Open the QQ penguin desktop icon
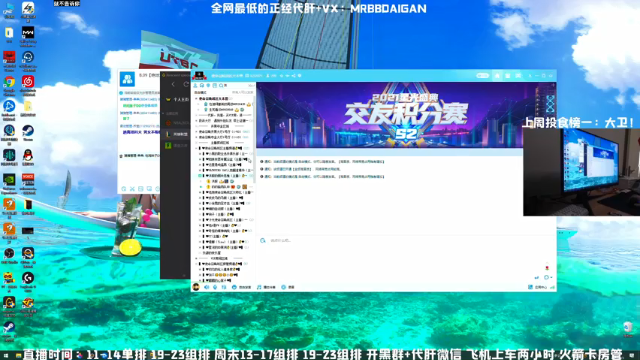The image size is (640, 360). 28,157
